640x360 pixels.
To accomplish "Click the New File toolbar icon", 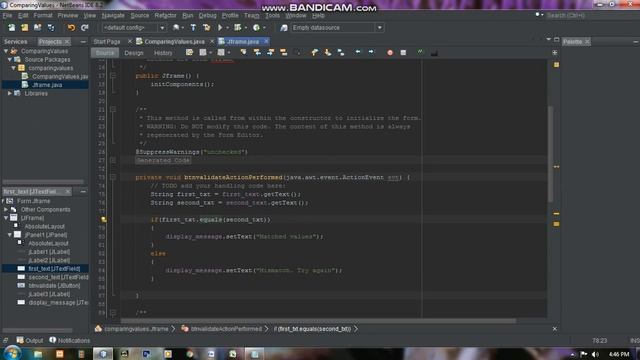I will (x=11, y=28).
